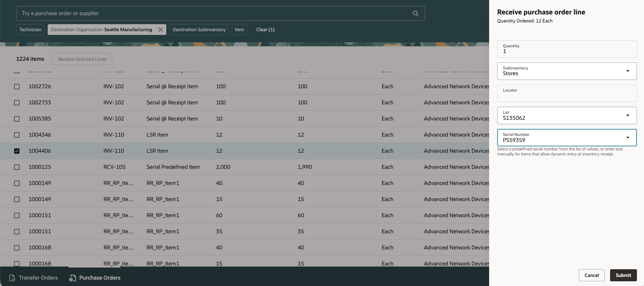Screen dimensions: 644x286
Task: Expand the Subinventory dropdown arrow
Action: coord(628,71)
